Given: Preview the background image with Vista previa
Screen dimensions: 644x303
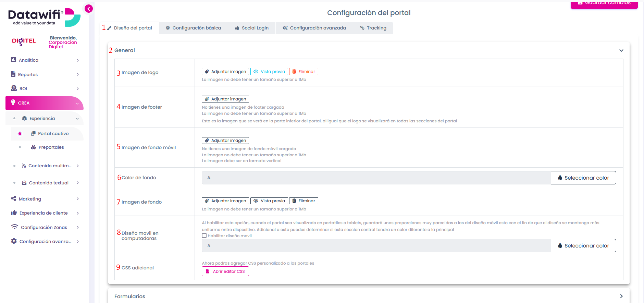Looking at the screenshot, I should (x=269, y=201).
